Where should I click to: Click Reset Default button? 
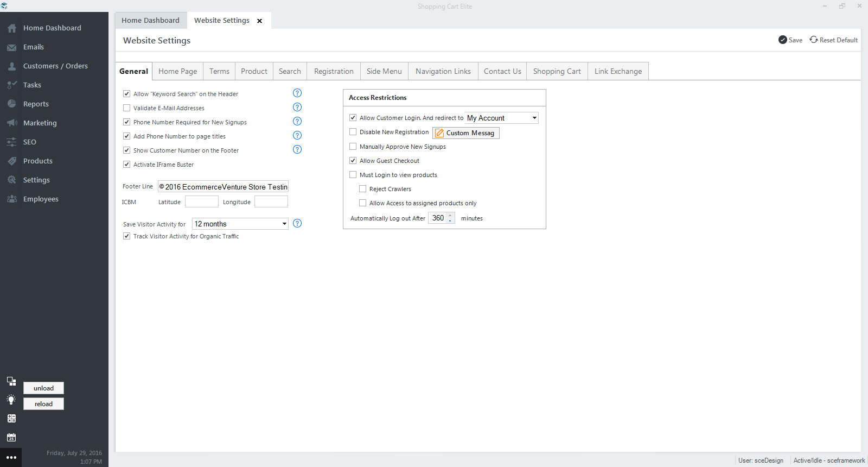click(x=834, y=40)
